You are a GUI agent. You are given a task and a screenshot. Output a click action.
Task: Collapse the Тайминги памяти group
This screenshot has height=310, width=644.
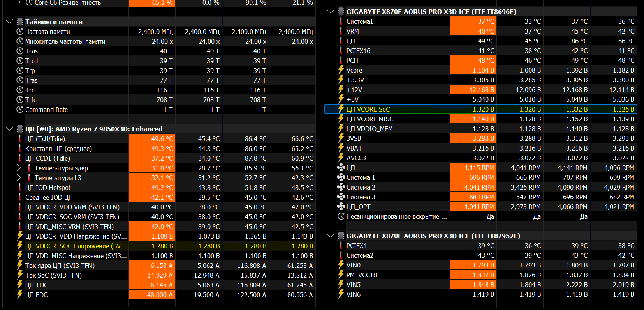click(x=9, y=22)
